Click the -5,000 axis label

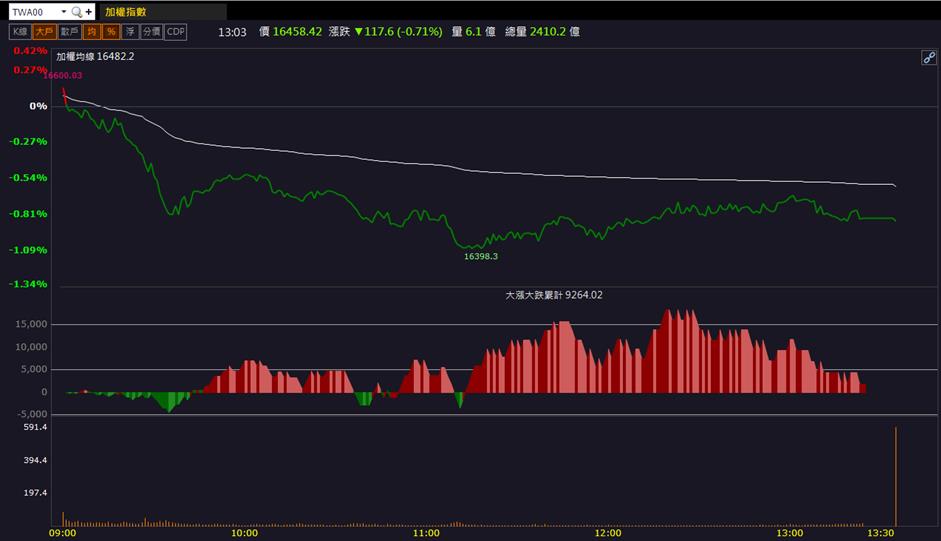tap(31, 414)
